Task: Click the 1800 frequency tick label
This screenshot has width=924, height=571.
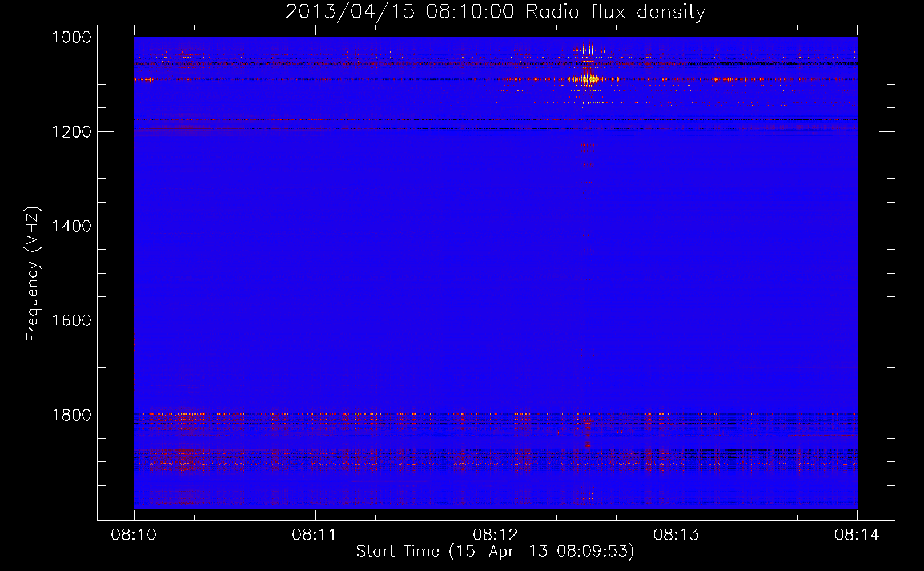Action: click(x=71, y=415)
